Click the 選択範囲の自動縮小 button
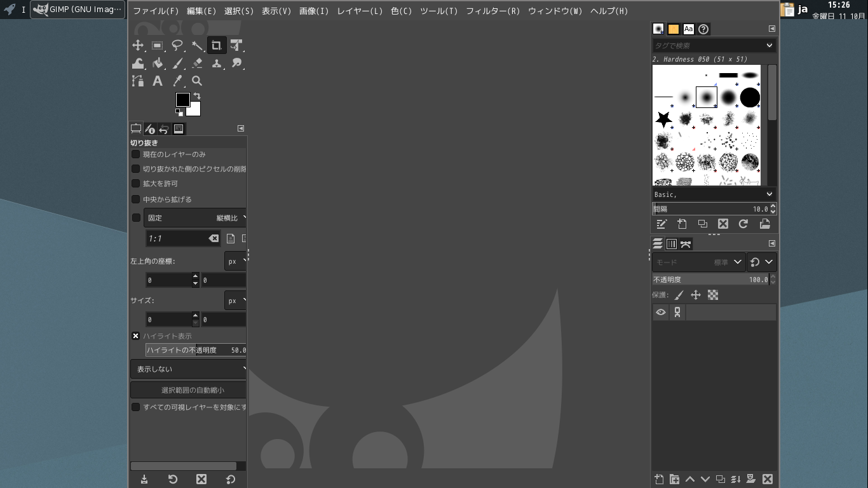The image size is (868, 488). click(x=189, y=390)
